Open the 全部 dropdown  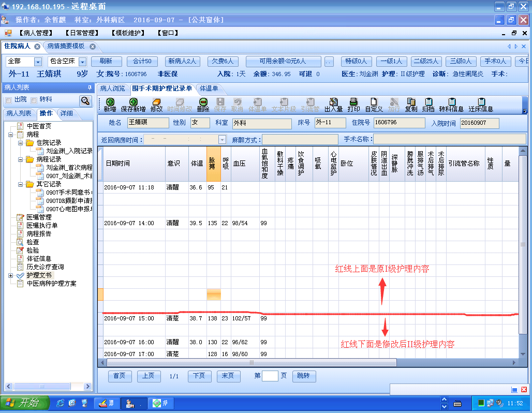38,62
